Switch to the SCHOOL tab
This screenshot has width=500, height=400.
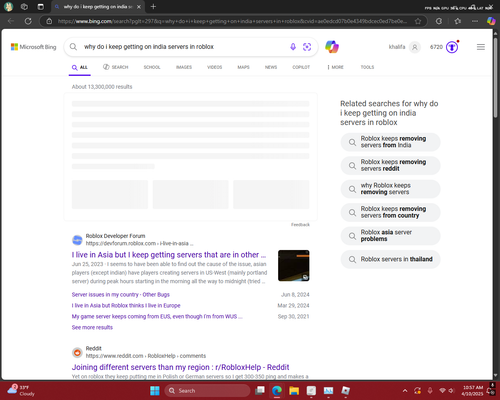[x=152, y=67]
